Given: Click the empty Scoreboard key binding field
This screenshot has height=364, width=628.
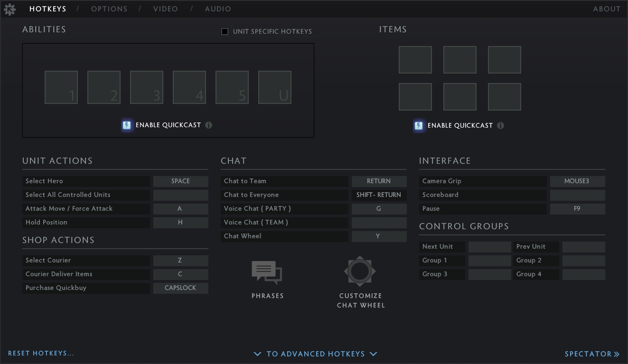Looking at the screenshot, I should click(x=577, y=195).
